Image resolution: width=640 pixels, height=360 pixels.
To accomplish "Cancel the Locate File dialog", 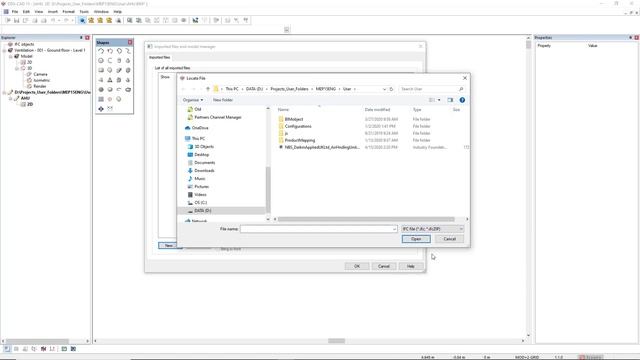I will coord(449,239).
